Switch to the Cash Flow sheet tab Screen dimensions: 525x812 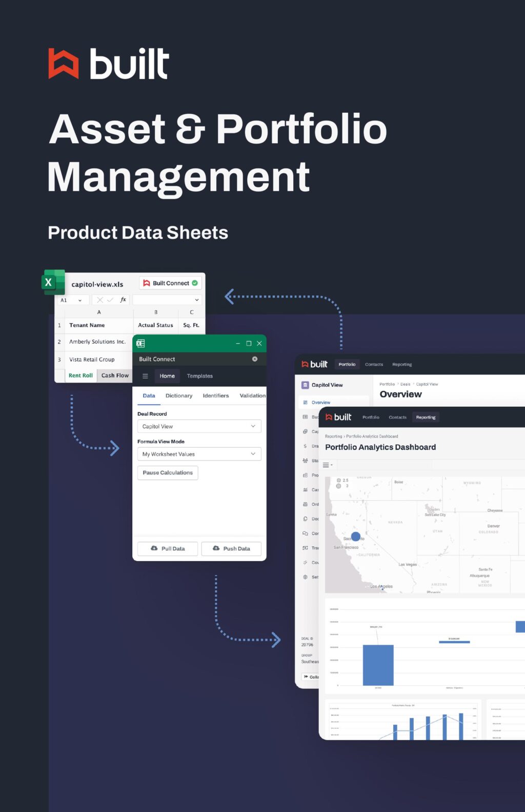coord(115,375)
